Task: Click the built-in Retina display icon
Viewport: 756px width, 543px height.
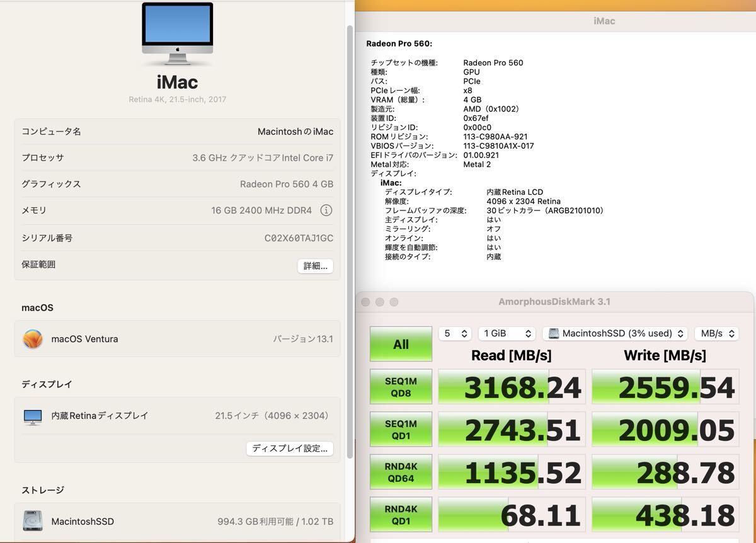Action: click(x=33, y=416)
